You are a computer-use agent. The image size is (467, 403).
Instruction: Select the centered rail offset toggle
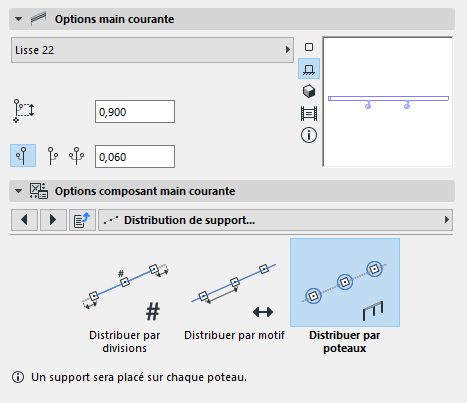(x=23, y=156)
